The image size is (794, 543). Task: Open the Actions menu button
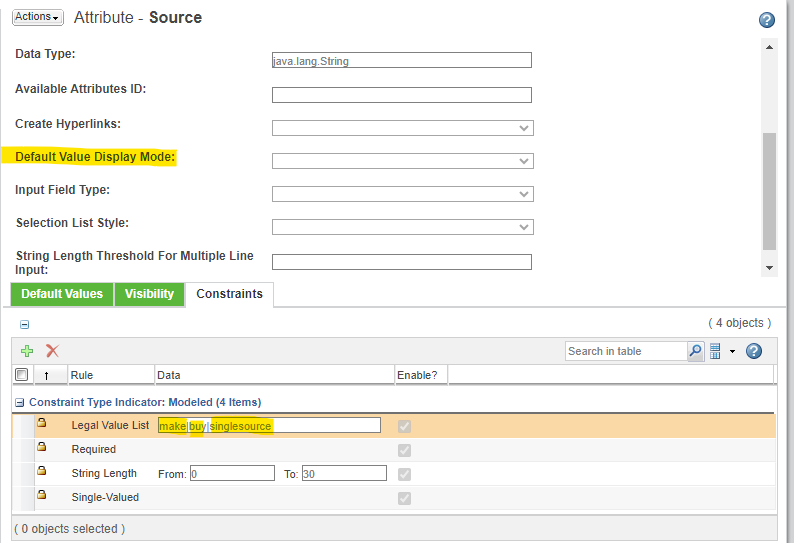tap(38, 17)
